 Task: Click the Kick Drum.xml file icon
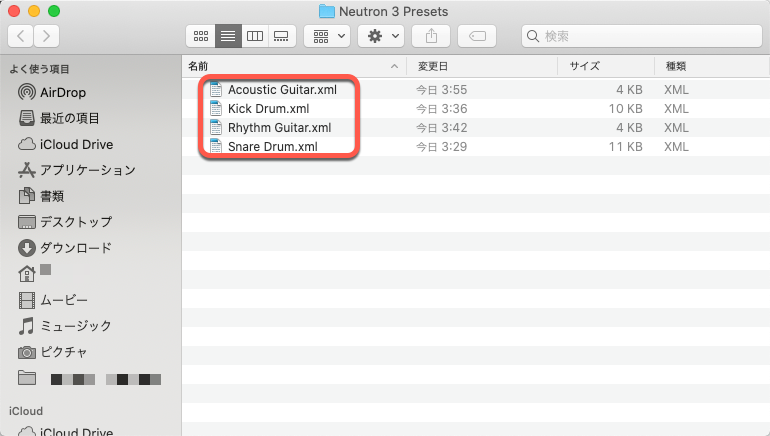coord(216,109)
